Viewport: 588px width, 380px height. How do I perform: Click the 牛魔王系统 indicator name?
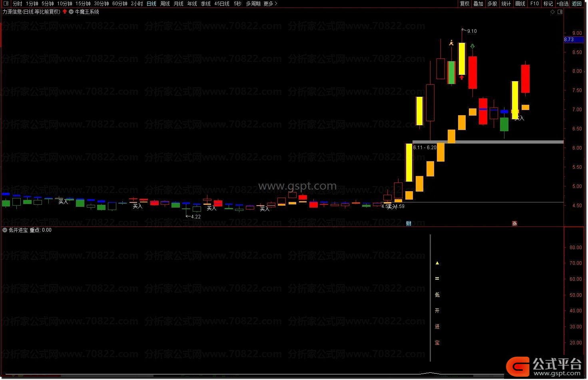(87, 12)
